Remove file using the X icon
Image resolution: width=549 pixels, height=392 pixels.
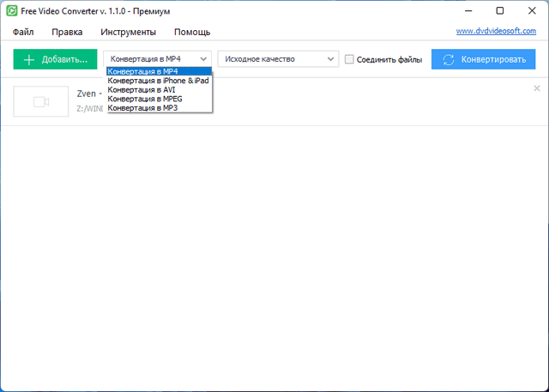coord(537,88)
